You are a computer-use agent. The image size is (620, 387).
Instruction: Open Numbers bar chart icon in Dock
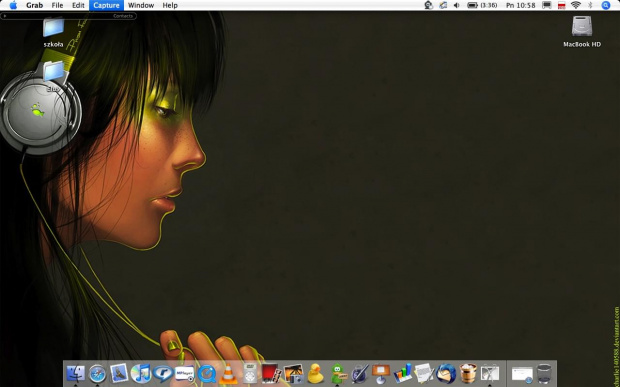pyautogui.click(x=403, y=374)
